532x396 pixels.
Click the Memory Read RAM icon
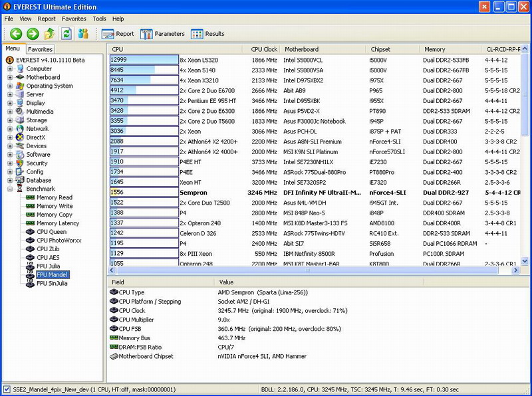31,197
